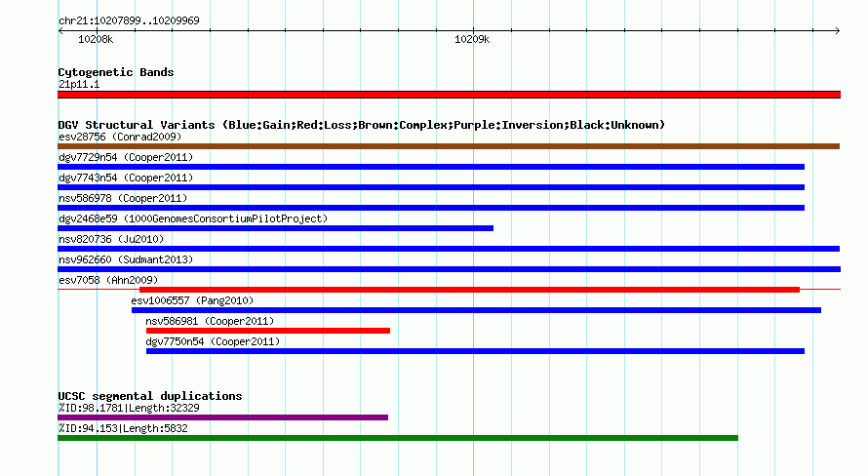Click the short blue dgv2468e59 bar
The height and width of the screenshot is (476, 868).
point(276,228)
